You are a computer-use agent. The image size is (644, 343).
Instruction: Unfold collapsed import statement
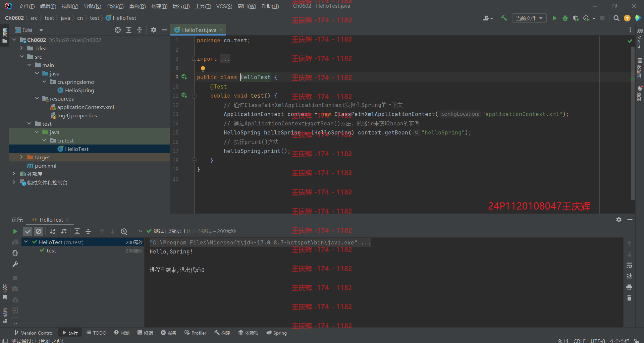click(194, 59)
